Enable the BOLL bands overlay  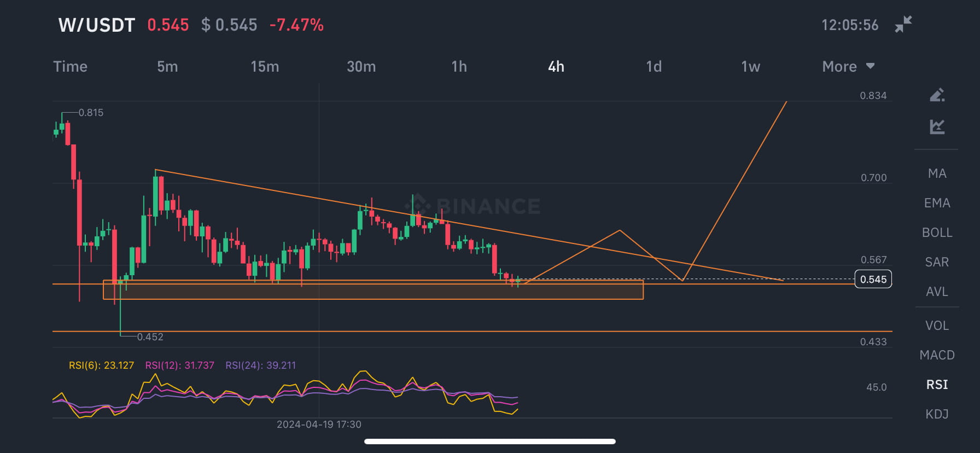pyautogui.click(x=937, y=233)
